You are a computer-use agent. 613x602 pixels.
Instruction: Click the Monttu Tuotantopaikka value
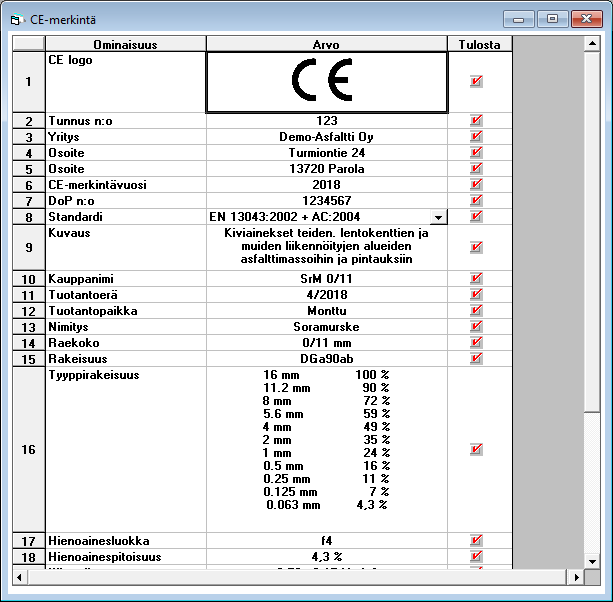[x=326, y=311]
